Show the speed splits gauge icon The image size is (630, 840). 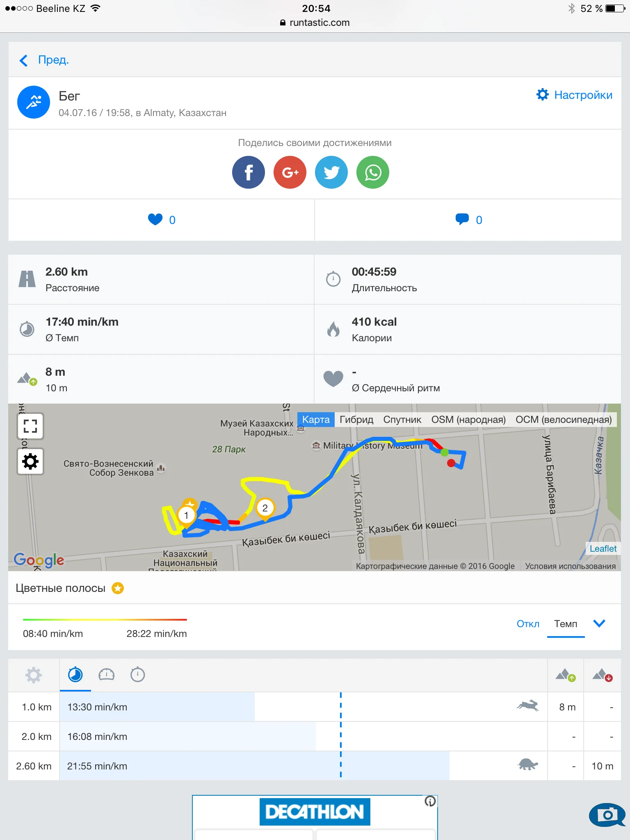106,675
